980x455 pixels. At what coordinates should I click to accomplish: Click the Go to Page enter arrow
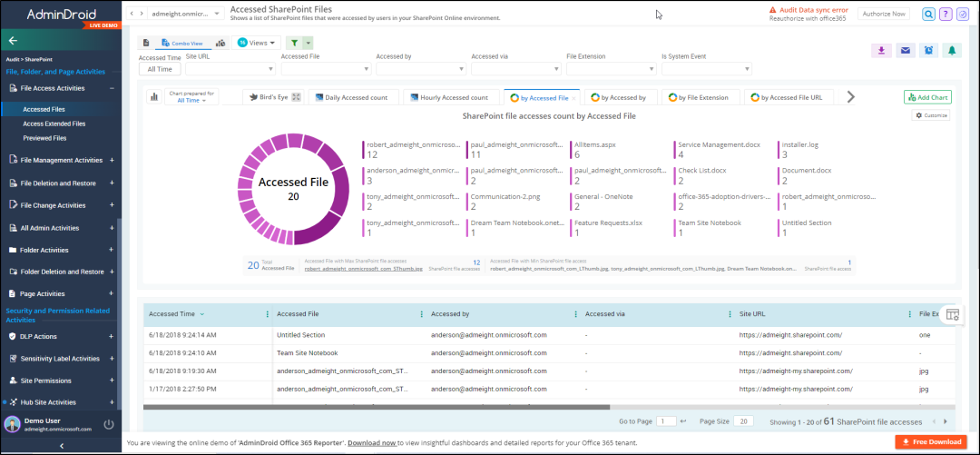[683, 421]
